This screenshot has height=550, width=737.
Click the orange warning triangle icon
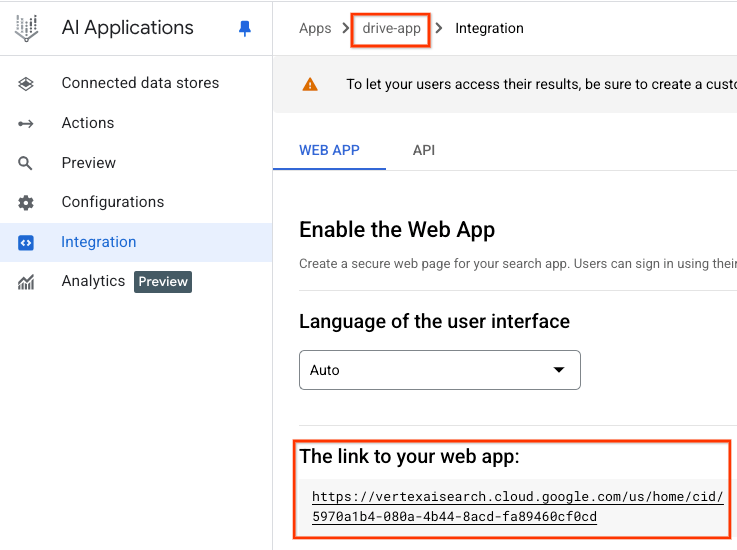click(311, 84)
